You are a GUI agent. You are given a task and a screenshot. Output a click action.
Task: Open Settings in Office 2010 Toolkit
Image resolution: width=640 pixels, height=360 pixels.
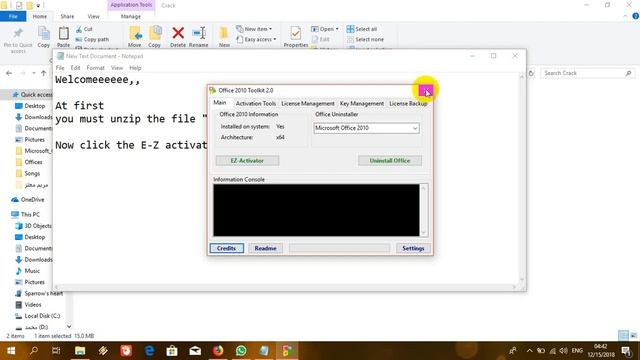point(413,248)
